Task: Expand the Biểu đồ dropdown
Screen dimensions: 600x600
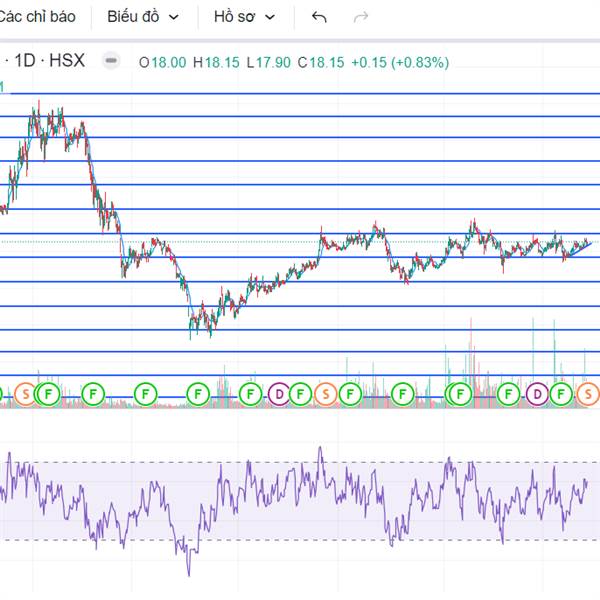Action: click(143, 17)
